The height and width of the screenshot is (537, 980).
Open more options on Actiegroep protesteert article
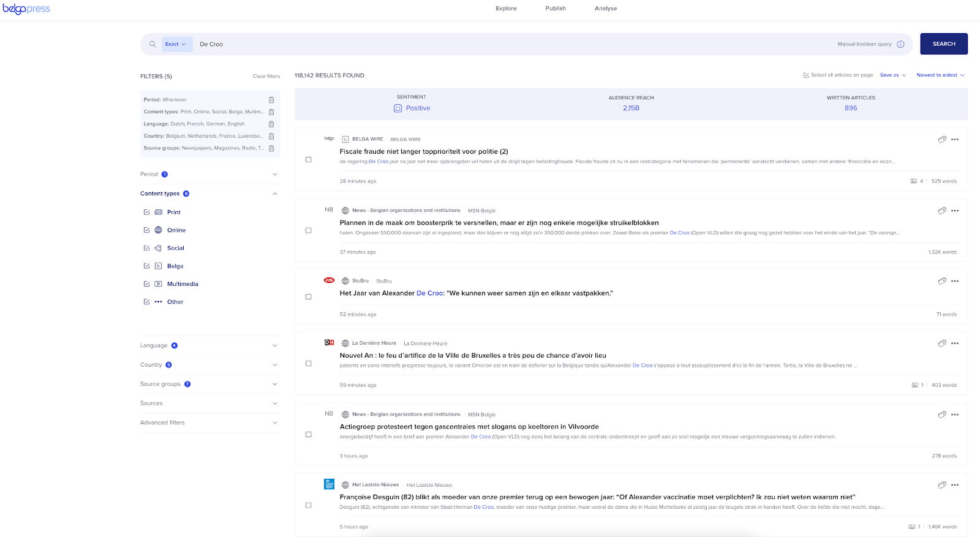tap(955, 415)
